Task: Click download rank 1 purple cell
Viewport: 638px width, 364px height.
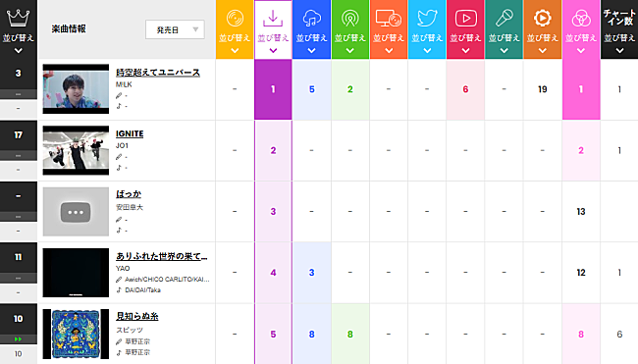Action: pyautogui.click(x=273, y=89)
